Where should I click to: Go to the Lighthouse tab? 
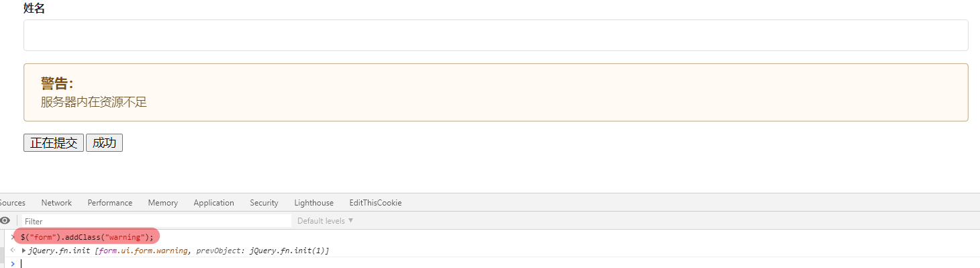coord(313,203)
